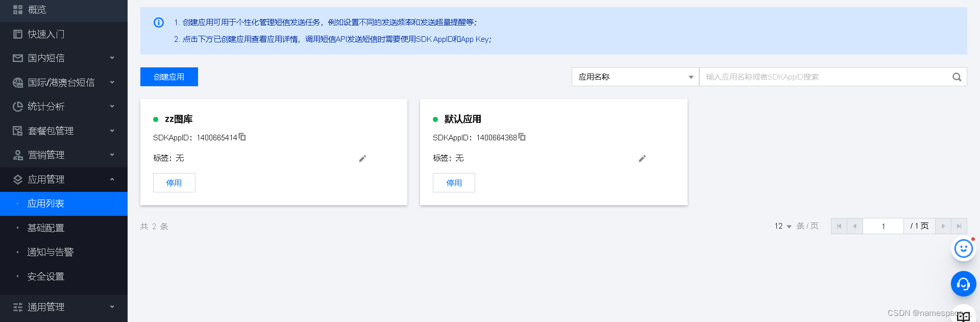The width and height of the screenshot is (980, 322).
Task: Click the page number input box
Action: 883,226
